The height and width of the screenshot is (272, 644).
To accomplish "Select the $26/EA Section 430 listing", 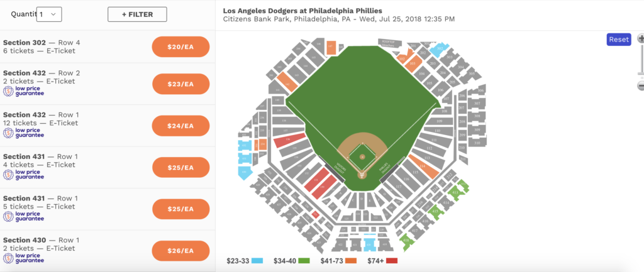I will 180,251.
